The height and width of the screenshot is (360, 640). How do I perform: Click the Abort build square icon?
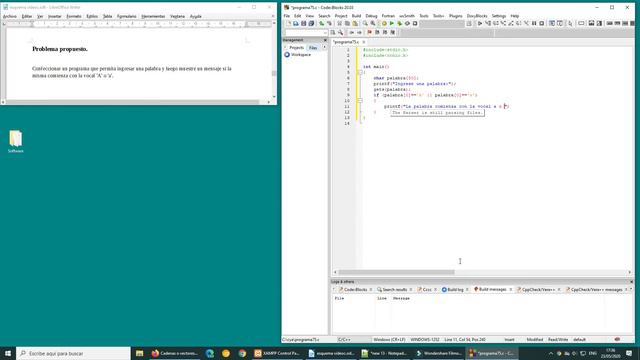[415, 24]
